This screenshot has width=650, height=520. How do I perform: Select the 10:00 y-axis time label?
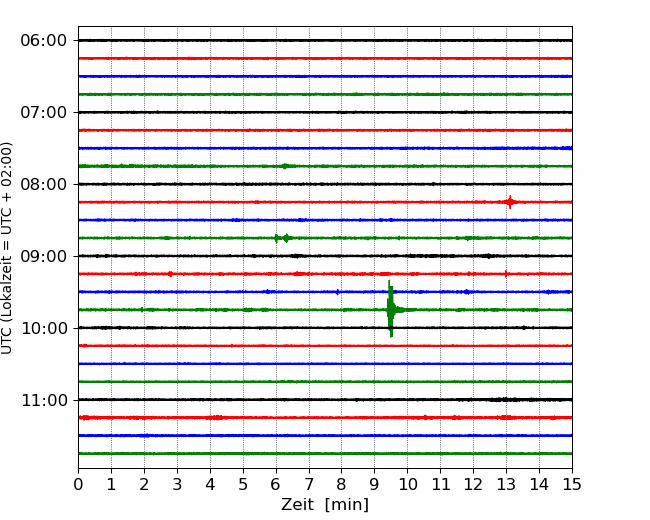[x=44, y=328]
